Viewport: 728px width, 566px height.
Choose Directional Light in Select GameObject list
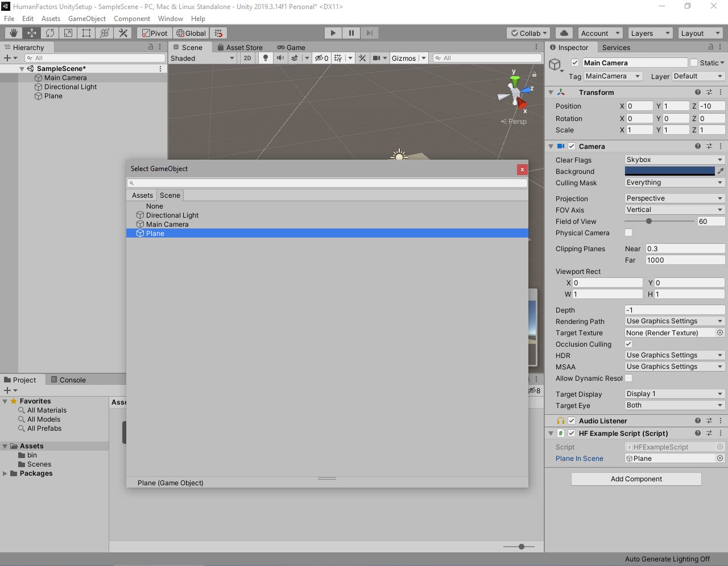point(327,215)
